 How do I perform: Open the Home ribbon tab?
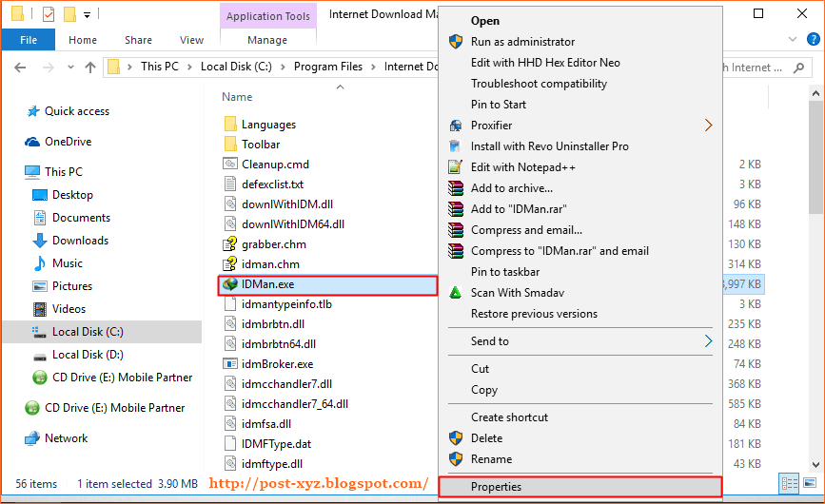tap(83, 40)
